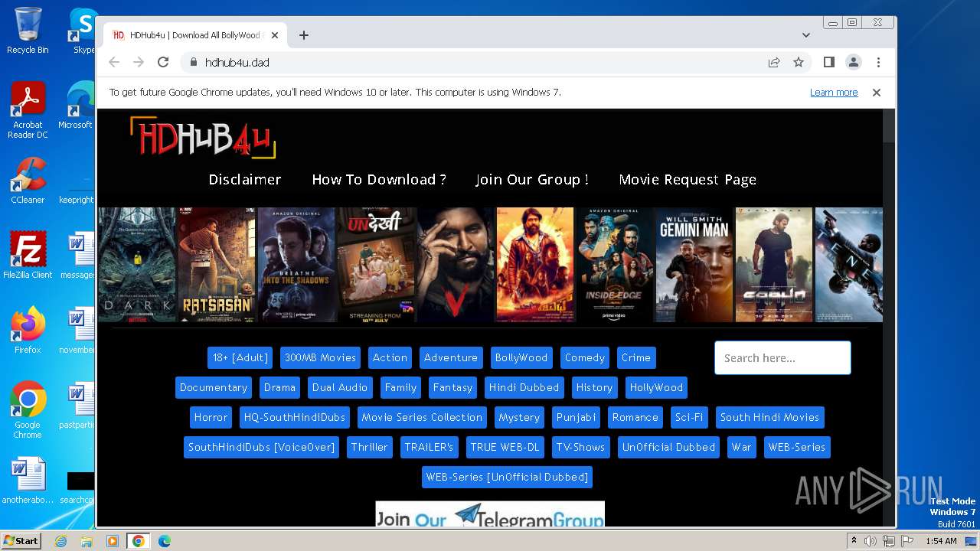Open the Horror category
The height and width of the screenshot is (551, 980).
pyautogui.click(x=211, y=417)
